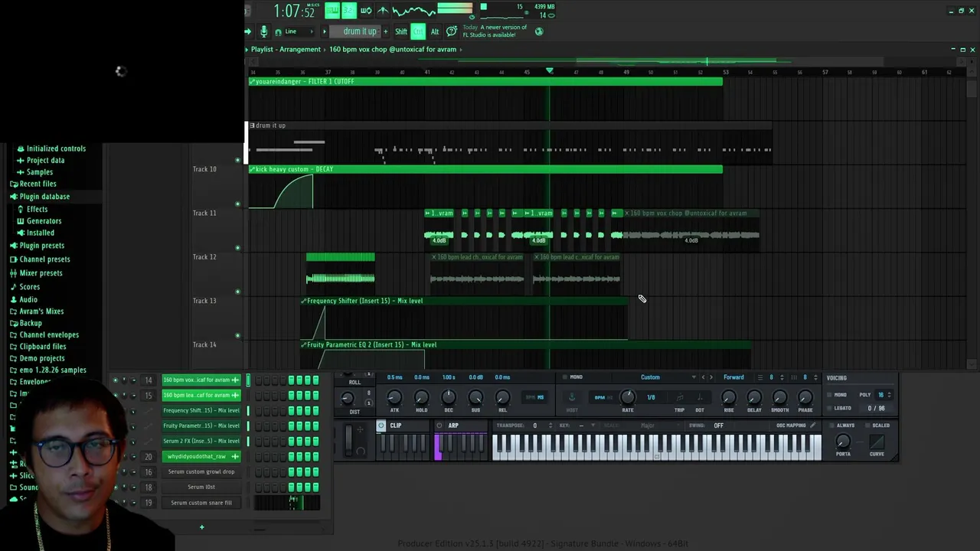Enable VOICING MONO checkbox
The height and width of the screenshot is (551, 980).
tap(830, 395)
